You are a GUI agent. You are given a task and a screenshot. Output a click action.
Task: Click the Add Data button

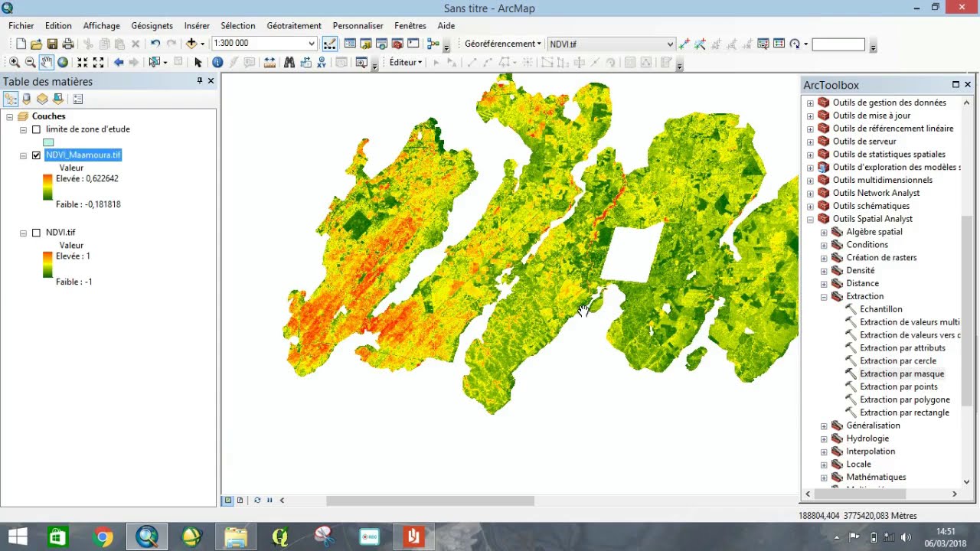click(x=191, y=44)
